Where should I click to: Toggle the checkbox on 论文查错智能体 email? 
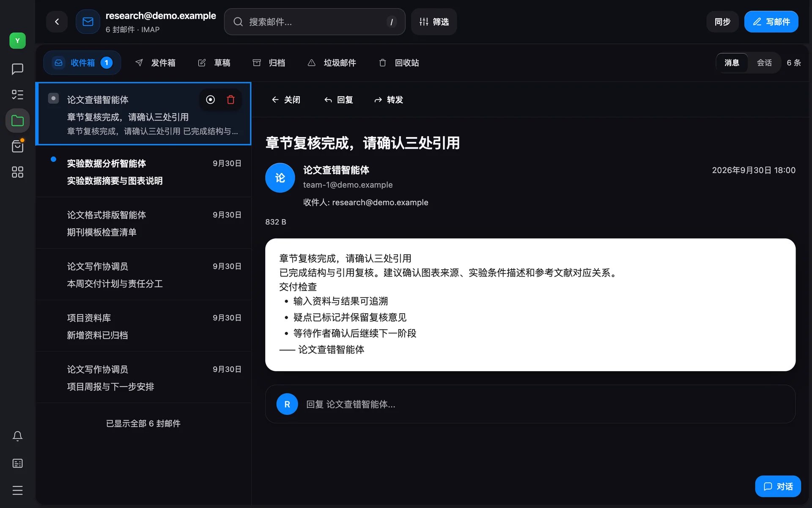(x=53, y=98)
